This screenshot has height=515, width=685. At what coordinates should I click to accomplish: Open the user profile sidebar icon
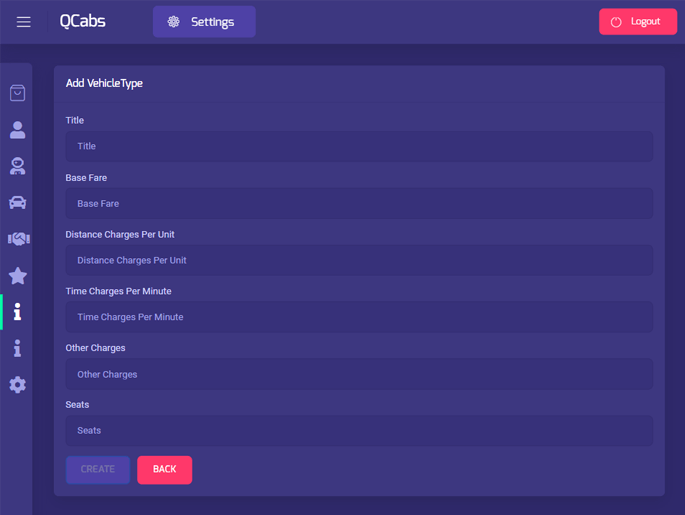coord(17,130)
